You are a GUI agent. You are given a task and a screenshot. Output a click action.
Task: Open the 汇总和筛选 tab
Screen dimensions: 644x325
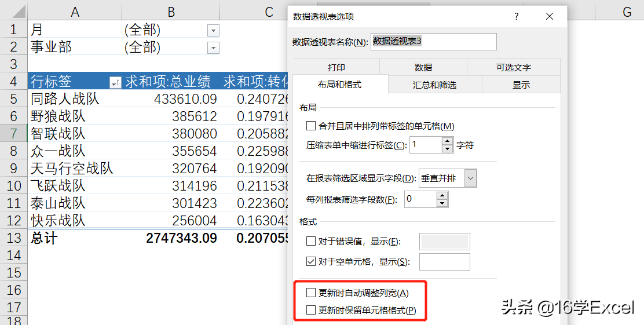pyautogui.click(x=434, y=85)
